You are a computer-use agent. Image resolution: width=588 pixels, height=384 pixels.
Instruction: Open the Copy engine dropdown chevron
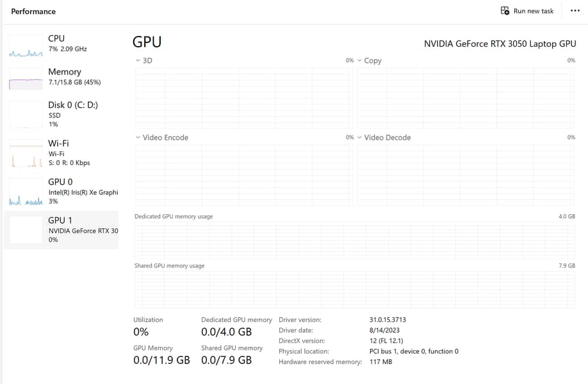pos(359,60)
